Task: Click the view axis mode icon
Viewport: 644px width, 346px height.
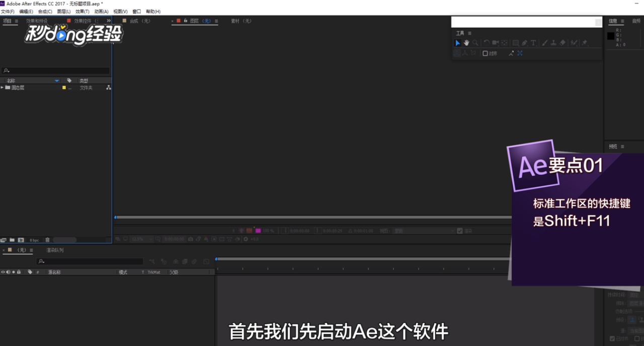Action: click(x=473, y=53)
